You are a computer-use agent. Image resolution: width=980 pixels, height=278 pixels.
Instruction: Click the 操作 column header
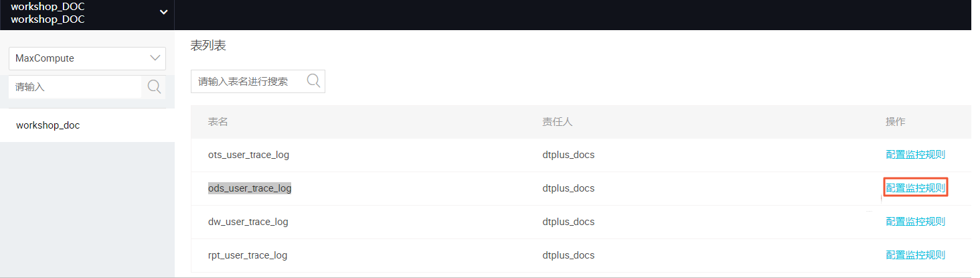[896, 121]
